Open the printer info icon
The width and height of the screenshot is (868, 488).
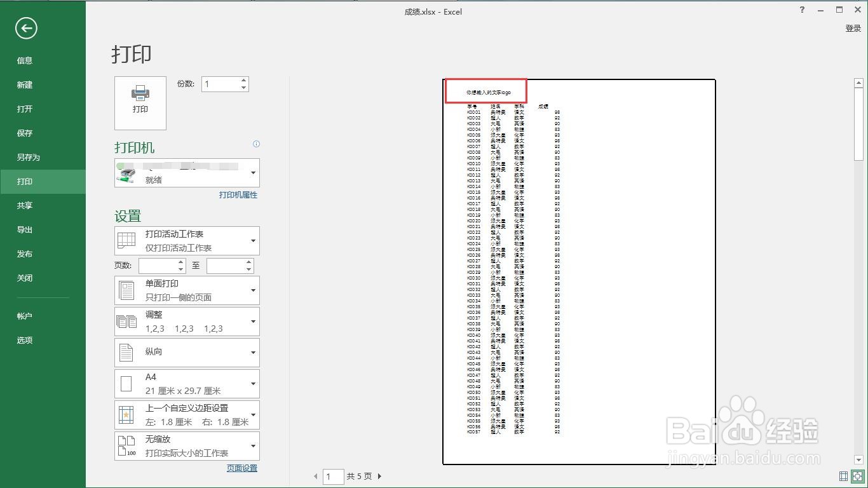pos(256,144)
